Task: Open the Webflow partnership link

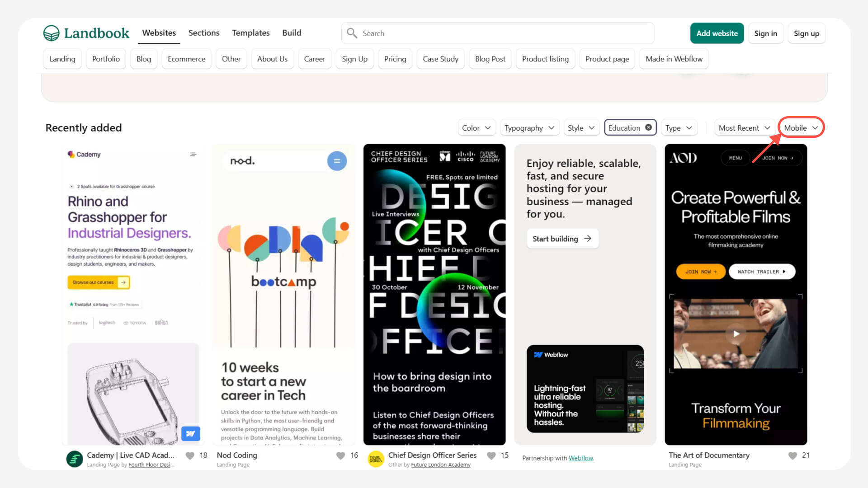Action: (580, 458)
